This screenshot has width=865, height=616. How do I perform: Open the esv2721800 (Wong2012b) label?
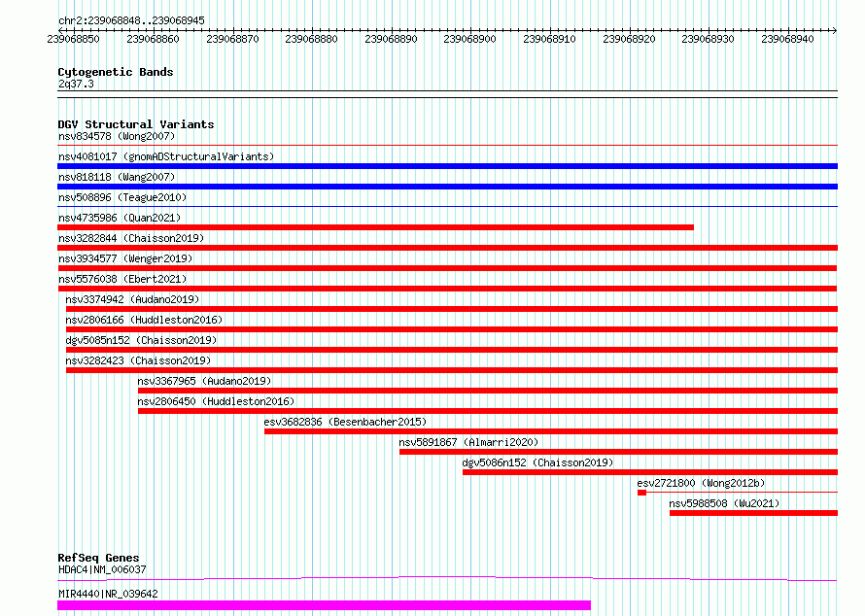tap(701, 483)
